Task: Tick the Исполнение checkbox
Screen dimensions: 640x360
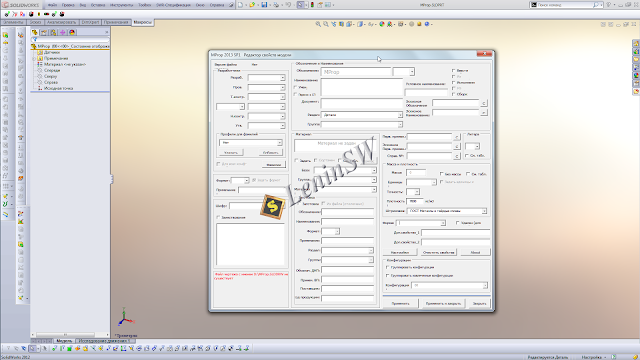Action: coord(453,82)
